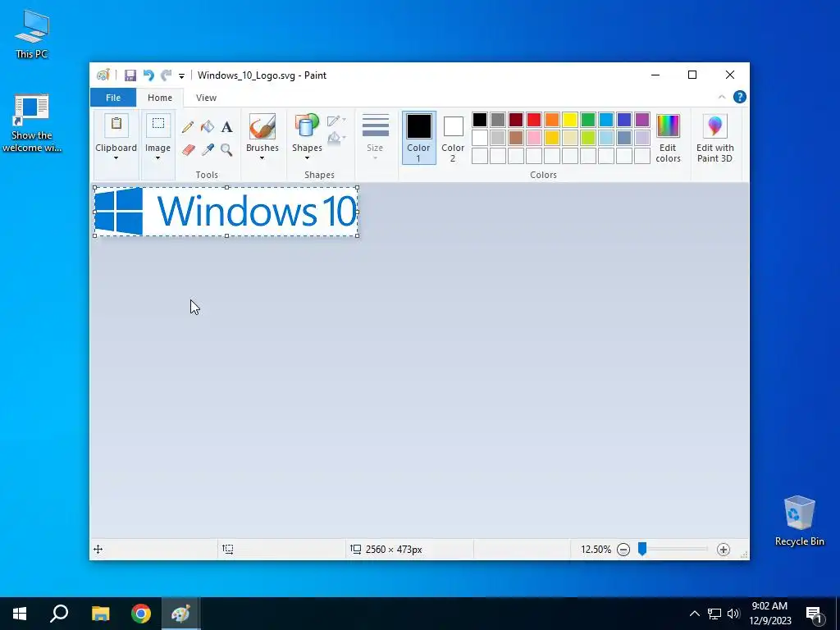Viewport: 840px width, 630px height.
Task: Open File Explorer from the taskbar
Action: [x=100, y=614]
